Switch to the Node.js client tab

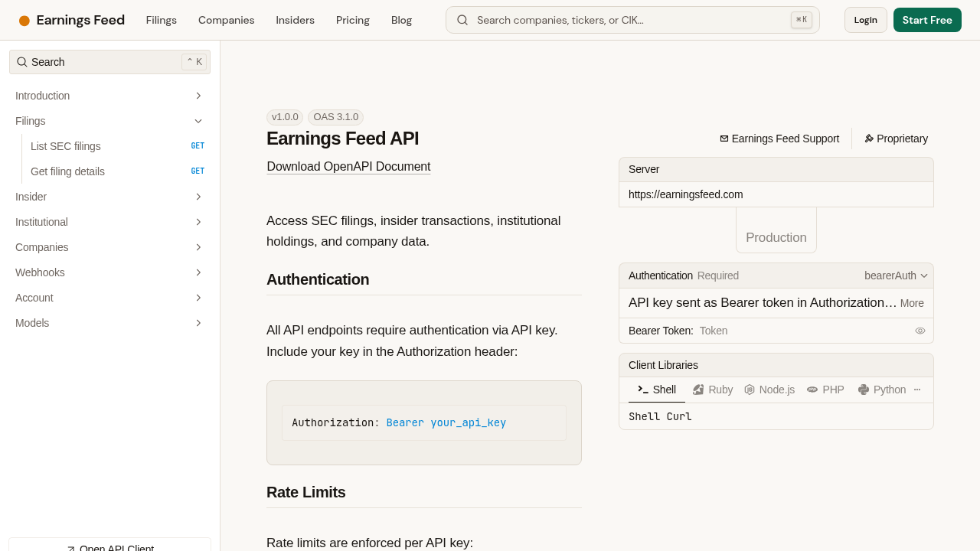click(x=769, y=390)
